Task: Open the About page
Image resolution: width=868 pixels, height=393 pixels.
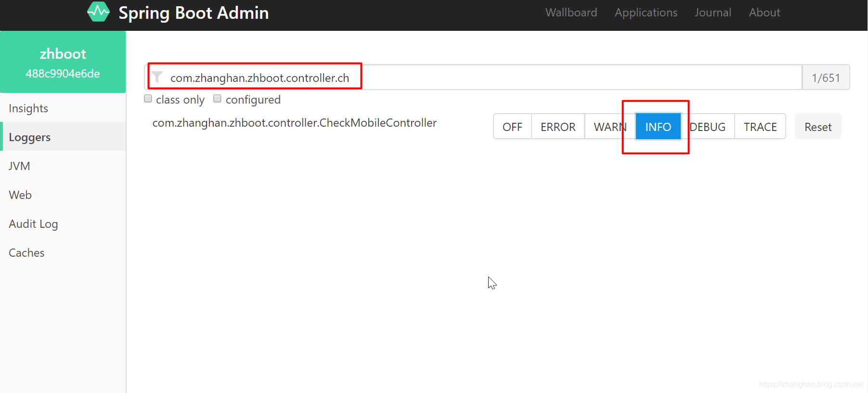Action: pos(764,13)
